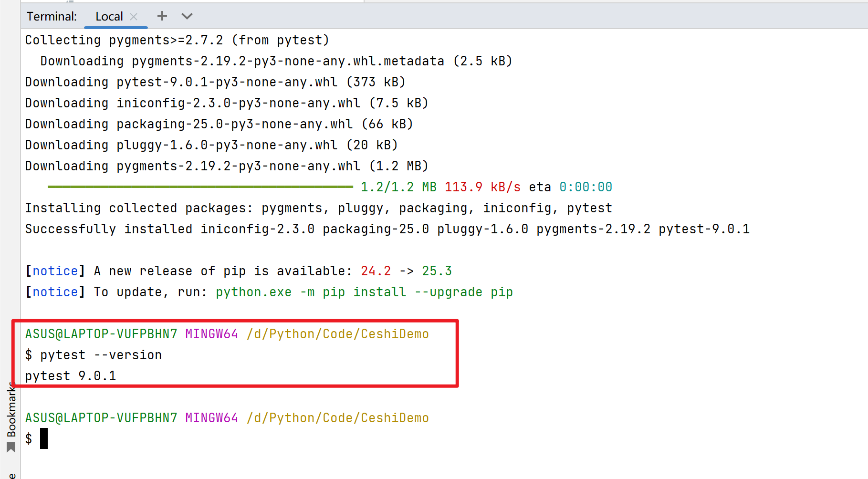Click the eta '0:00:00' value
This screenshot has height=479, width=868.
586,187
